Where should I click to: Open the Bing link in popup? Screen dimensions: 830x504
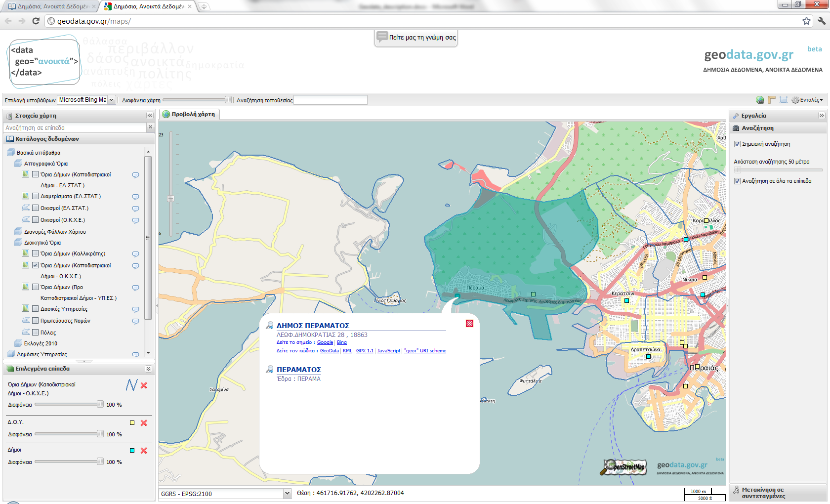pyautogui.click(x=342, y=342)
